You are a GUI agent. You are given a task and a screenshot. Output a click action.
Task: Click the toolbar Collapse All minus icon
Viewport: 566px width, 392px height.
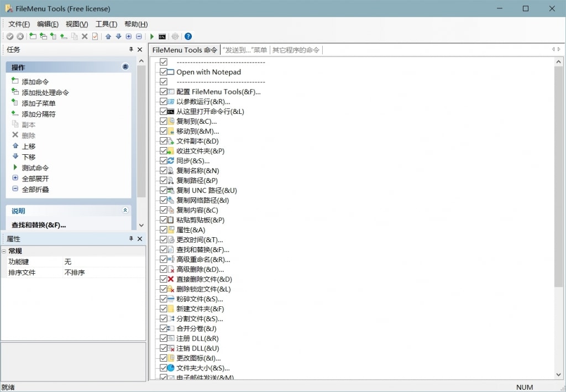coord(139,36)
